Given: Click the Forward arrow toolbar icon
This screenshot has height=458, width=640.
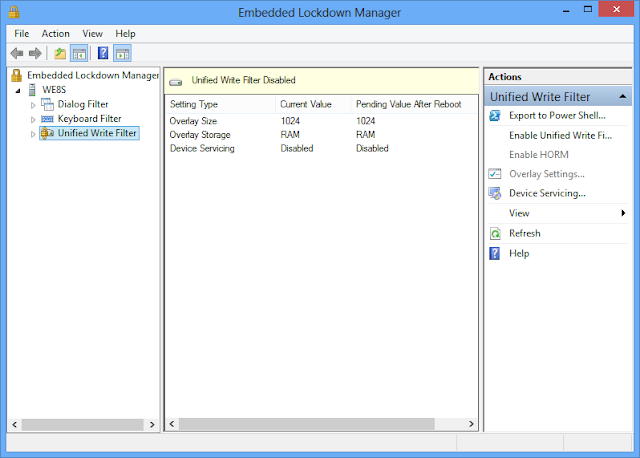Looking at the screenshot, I should pos(36,53).
